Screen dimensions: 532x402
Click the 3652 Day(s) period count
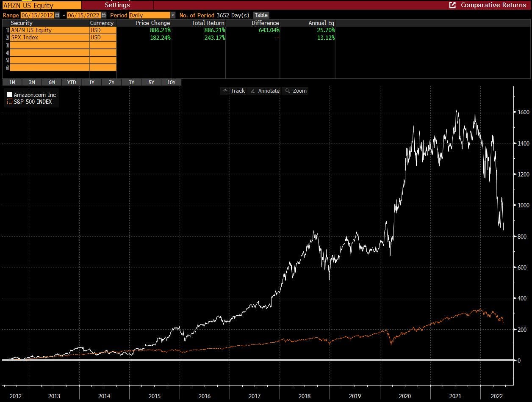pos(233,15)
